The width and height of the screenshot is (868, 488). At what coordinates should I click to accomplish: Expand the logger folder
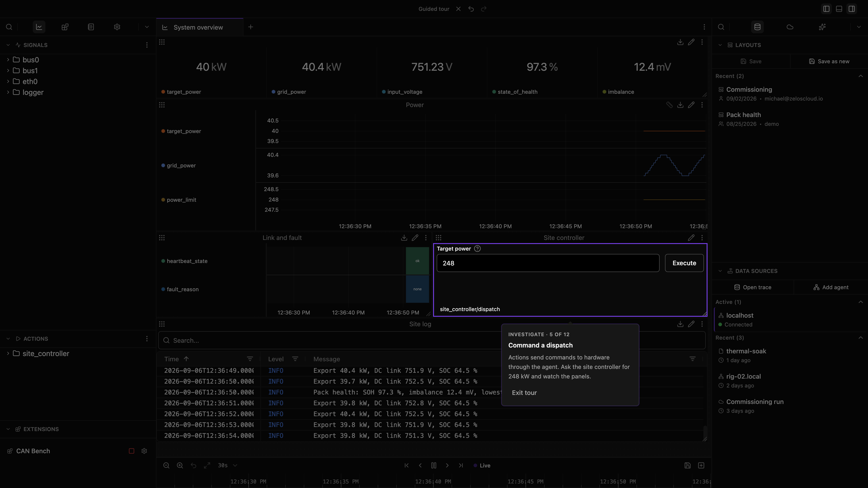pos(8,92)
